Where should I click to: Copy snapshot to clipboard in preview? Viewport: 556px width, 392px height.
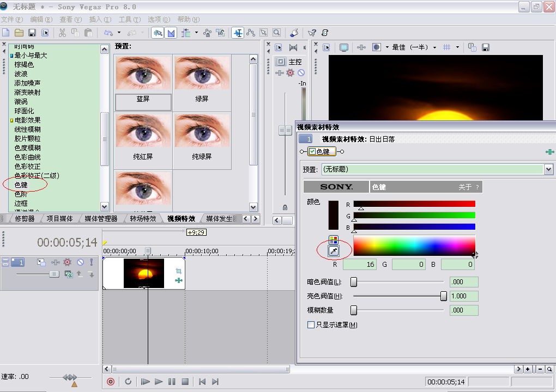472,47
